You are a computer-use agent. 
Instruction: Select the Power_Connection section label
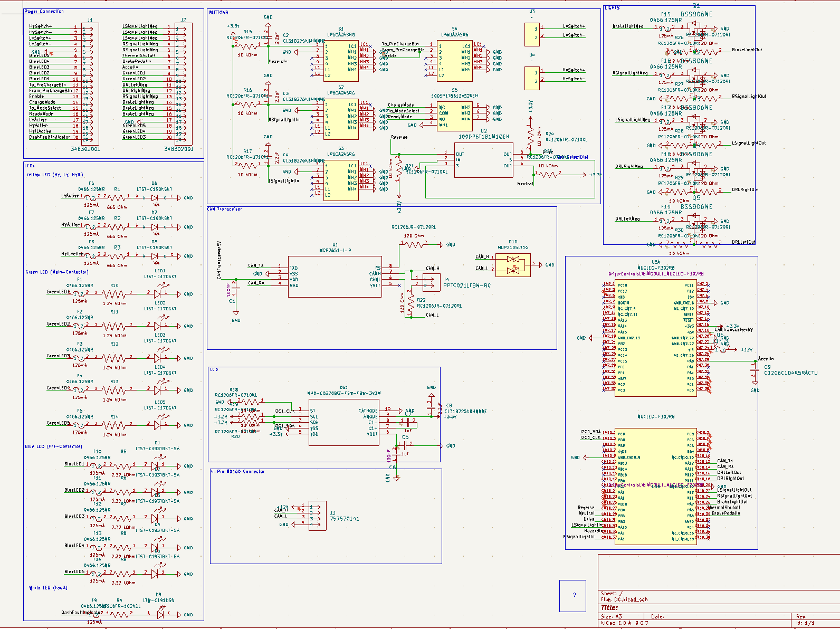click(x=44, y=11)
